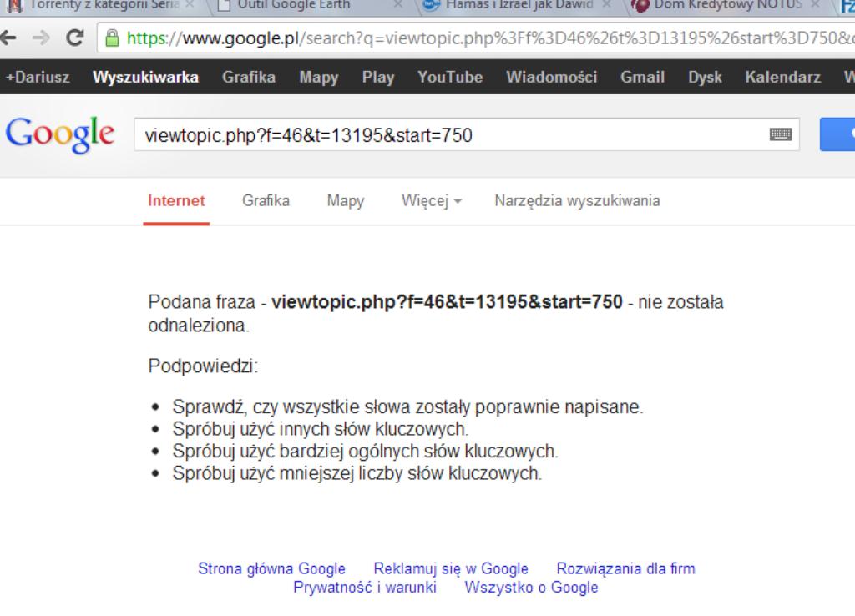Click the +Dariusz profile link
Screen dimensions: 855x616
[38, 78]
